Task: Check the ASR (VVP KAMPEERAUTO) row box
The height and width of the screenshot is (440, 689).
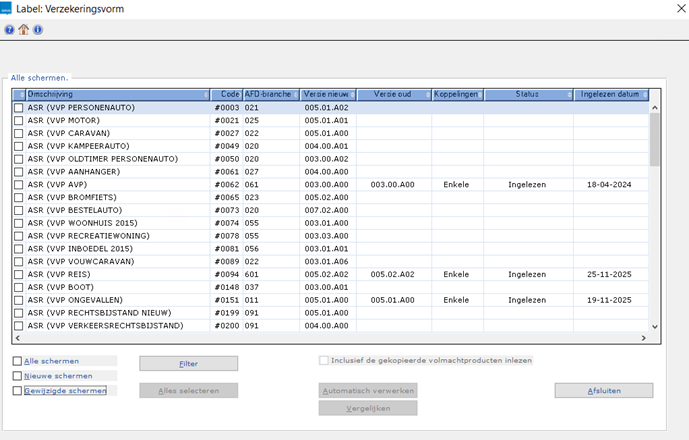Action: point(18,146)
